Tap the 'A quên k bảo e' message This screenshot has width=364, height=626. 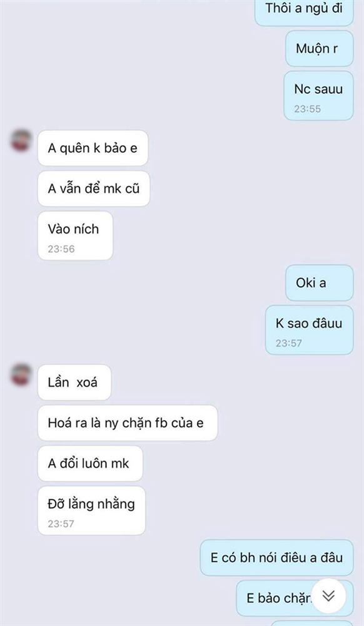coord(93,148)
